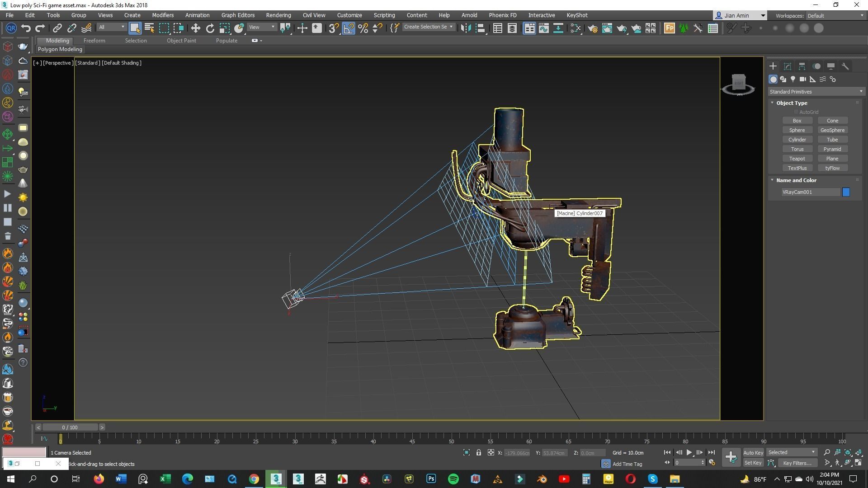Activate the Select and Rotate tool

point(210,28)
